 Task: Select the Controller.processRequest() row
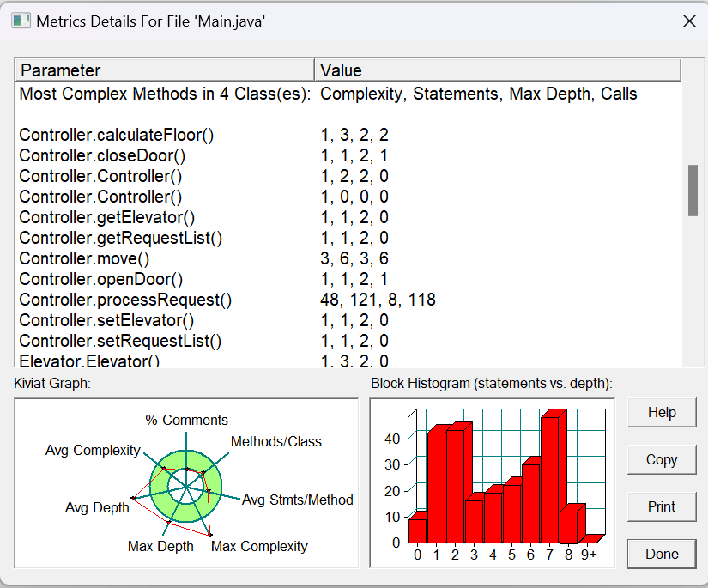348,300
